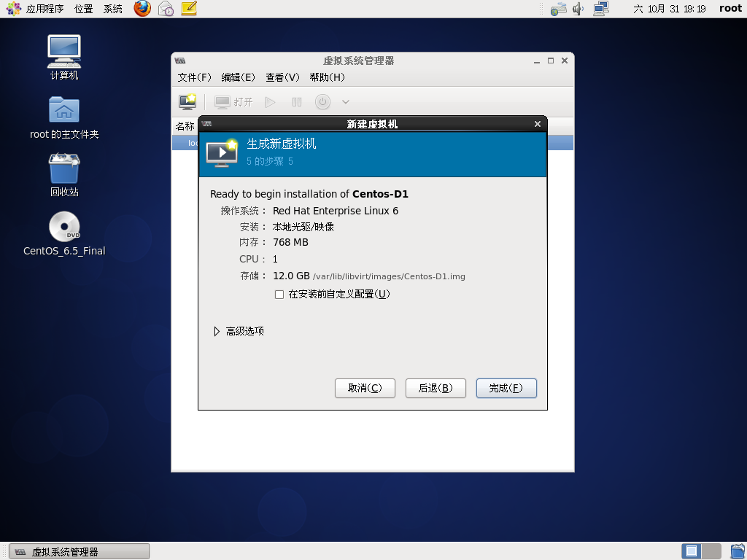The height and width of the screenshot is (560, 747).
Task: Click the 新建虚拟机 dialog title icon
Action: pyautogui.click(x=206, y=124)
